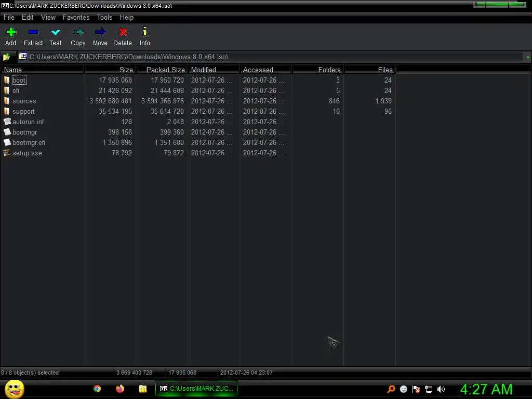Open the Favorites menu

tap(76, 17)
